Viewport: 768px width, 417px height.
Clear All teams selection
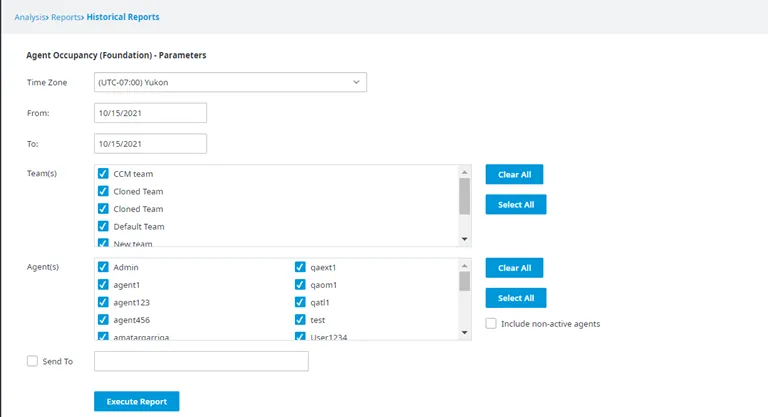click(514, 174)
